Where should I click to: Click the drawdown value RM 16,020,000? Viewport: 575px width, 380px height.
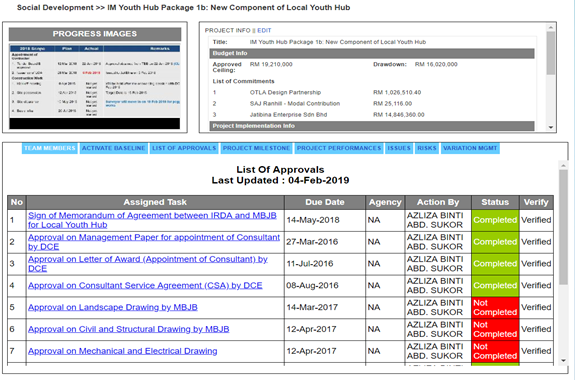pos(436,64)
